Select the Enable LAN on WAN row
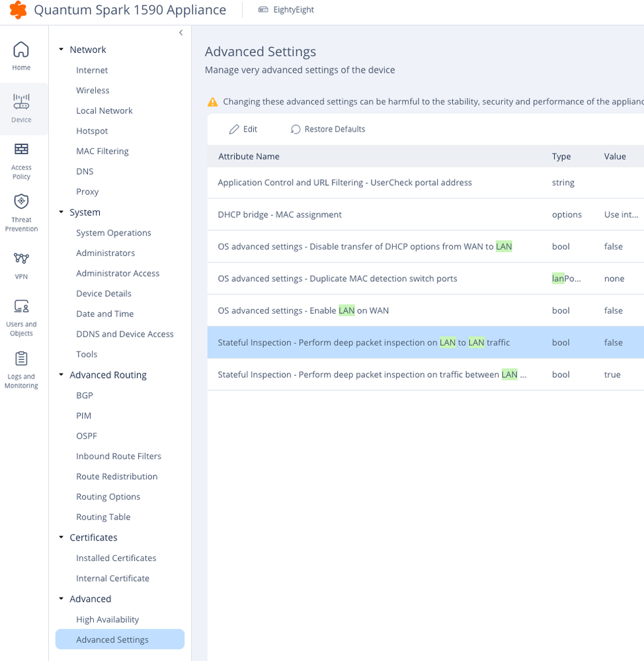The height and width of the screenshot is (661, 644). 425,311
